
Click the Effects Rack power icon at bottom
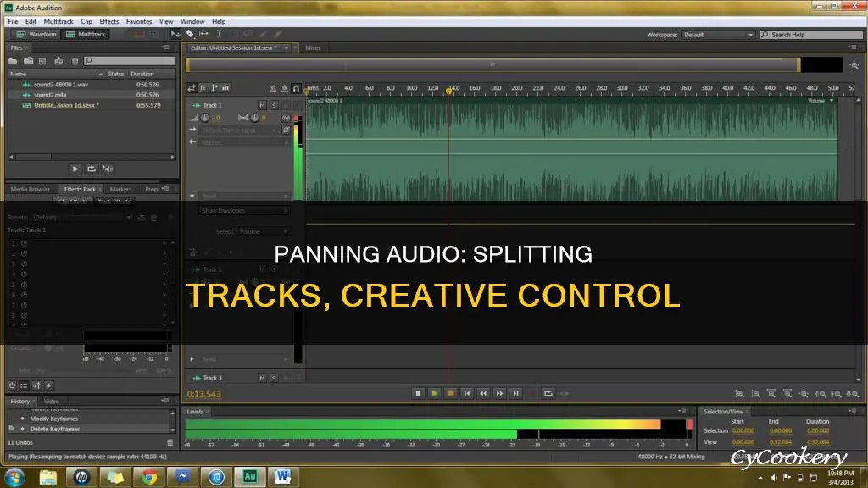pyautogui.click(x=12, y=385)
